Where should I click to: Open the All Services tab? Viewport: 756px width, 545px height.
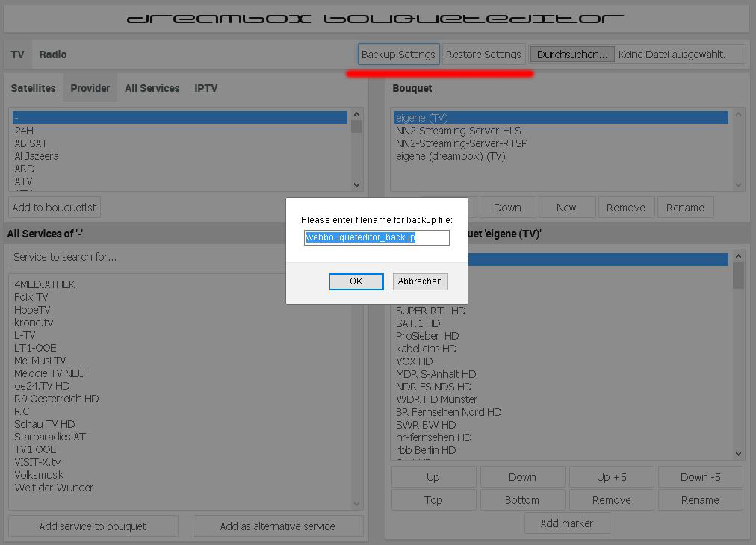pos(152,88)
